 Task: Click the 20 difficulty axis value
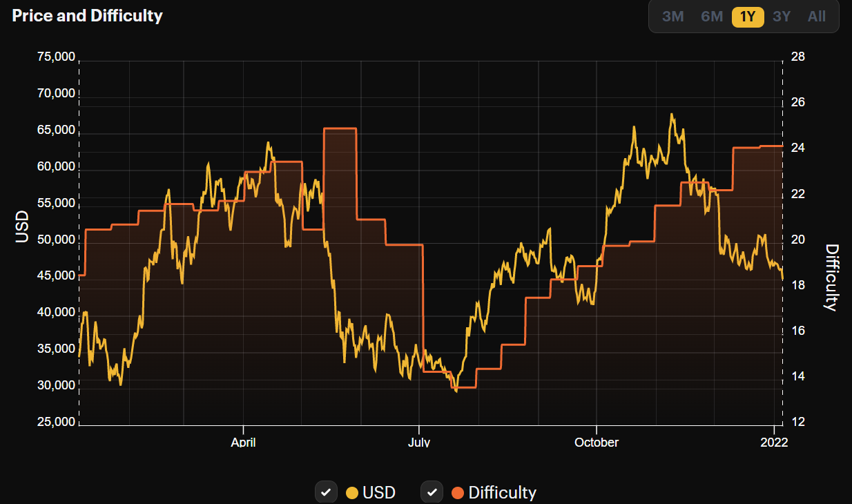(797, 240)
